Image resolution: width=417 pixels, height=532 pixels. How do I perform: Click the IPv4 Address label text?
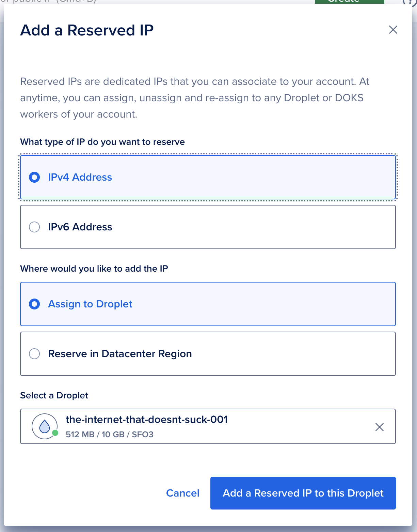(80, 177)
